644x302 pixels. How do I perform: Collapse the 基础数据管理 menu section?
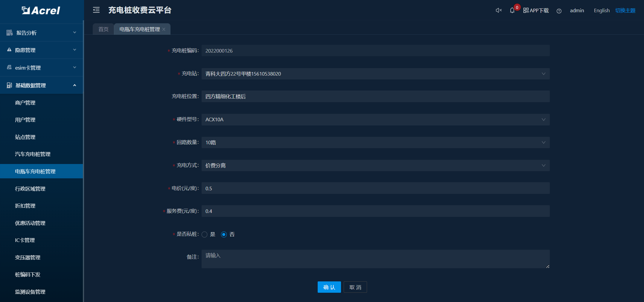pos(74,85)
